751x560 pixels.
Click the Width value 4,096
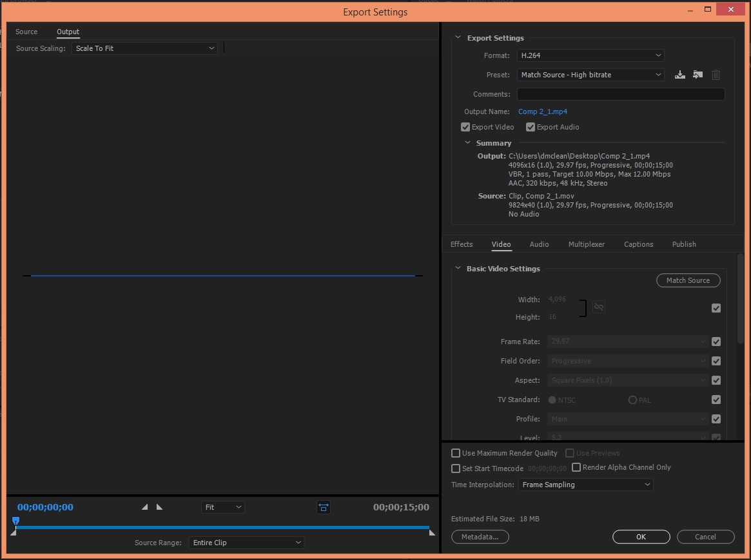[557, 299]
